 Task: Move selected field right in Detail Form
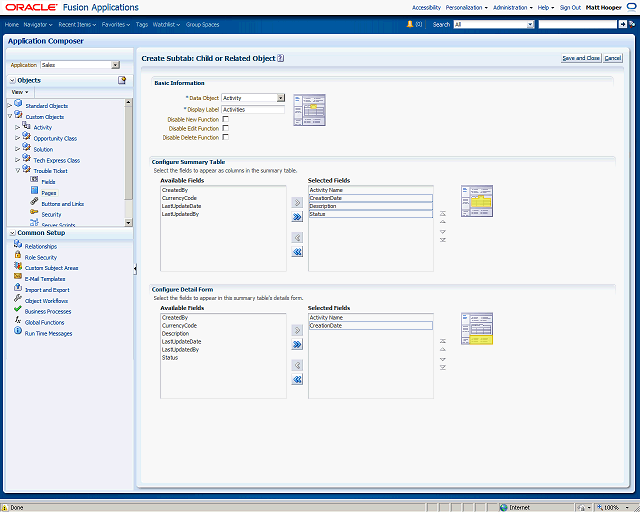pyautogui.click(x=297, y=330)
